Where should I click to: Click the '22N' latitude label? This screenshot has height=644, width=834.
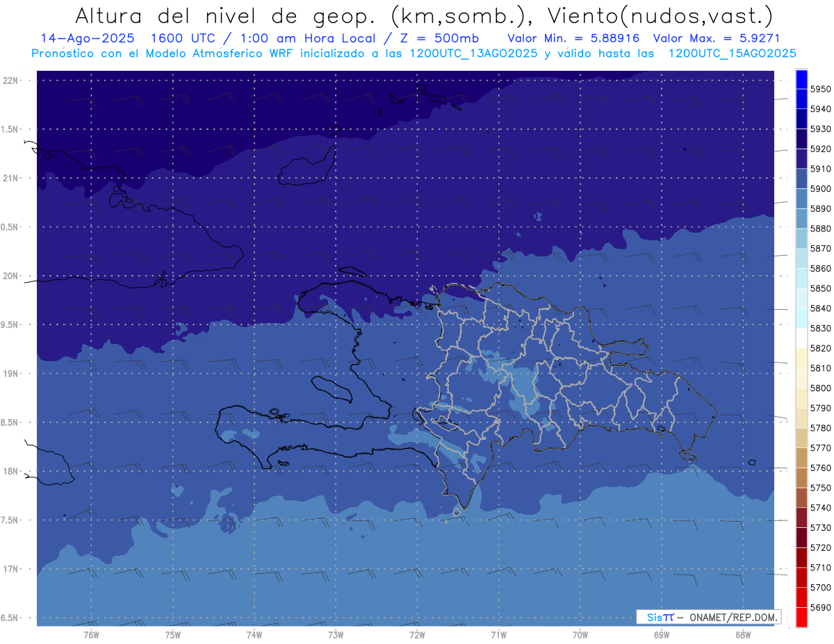(10, 80)
